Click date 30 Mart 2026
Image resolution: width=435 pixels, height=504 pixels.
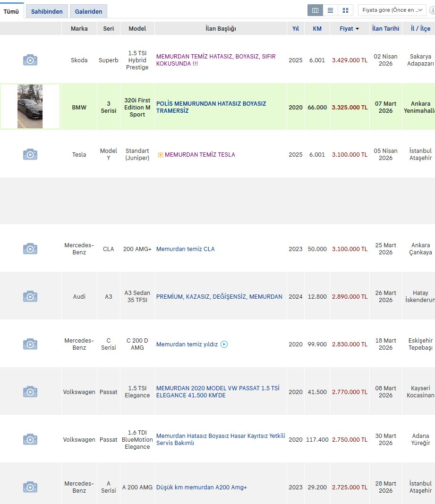(385, 439)
